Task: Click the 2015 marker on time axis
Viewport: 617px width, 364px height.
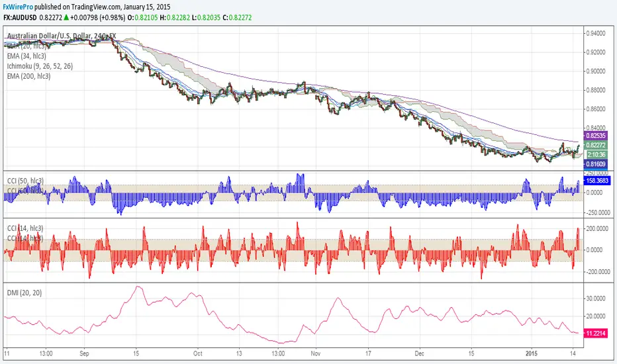Action: [532, 353]
